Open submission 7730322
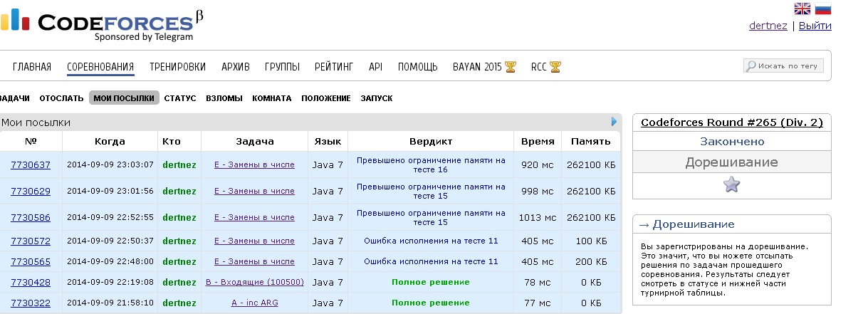The image size is (868, 314). point(31,303)
